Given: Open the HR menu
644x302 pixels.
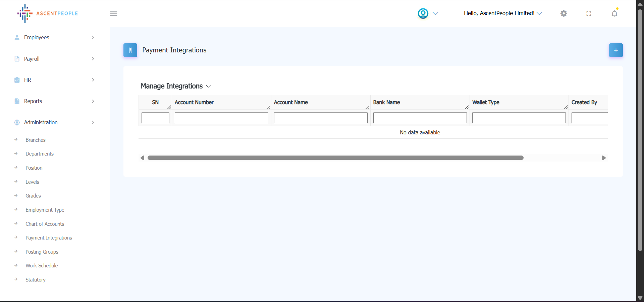Looking at the screenshot, I should [28, 80].
